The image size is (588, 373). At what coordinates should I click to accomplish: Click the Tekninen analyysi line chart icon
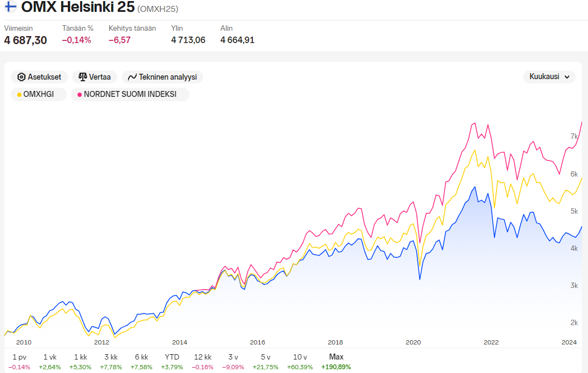[x=132, y=77]
